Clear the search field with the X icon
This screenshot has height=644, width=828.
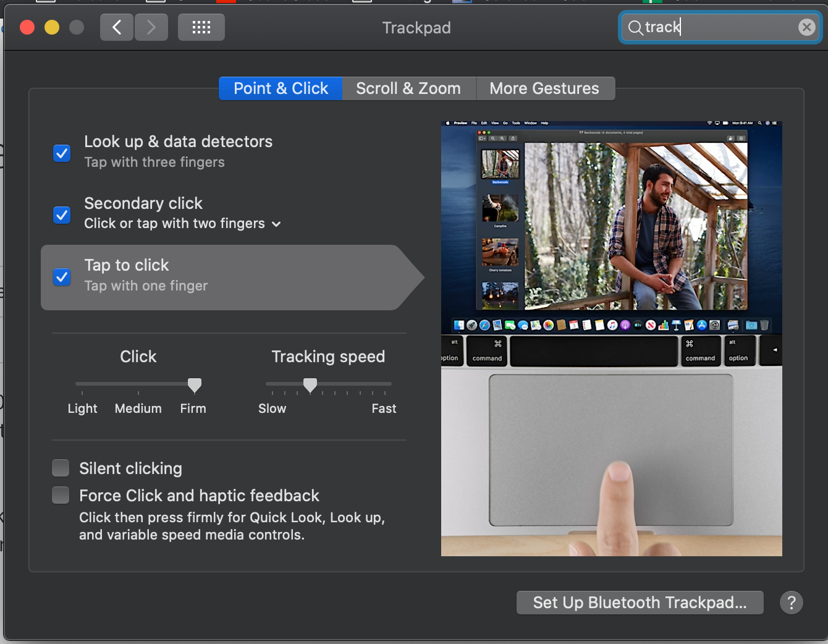click(806, 27)
